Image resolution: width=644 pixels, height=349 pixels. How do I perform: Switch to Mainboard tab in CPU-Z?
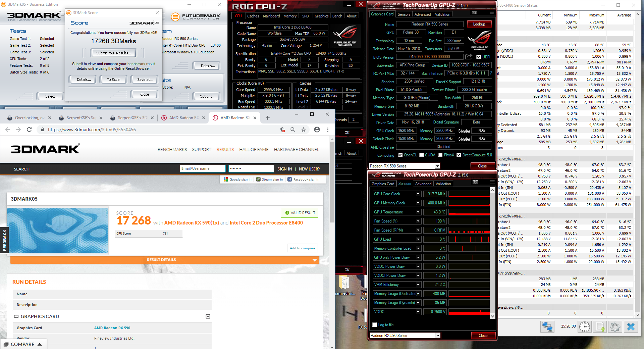click(271, 16)
